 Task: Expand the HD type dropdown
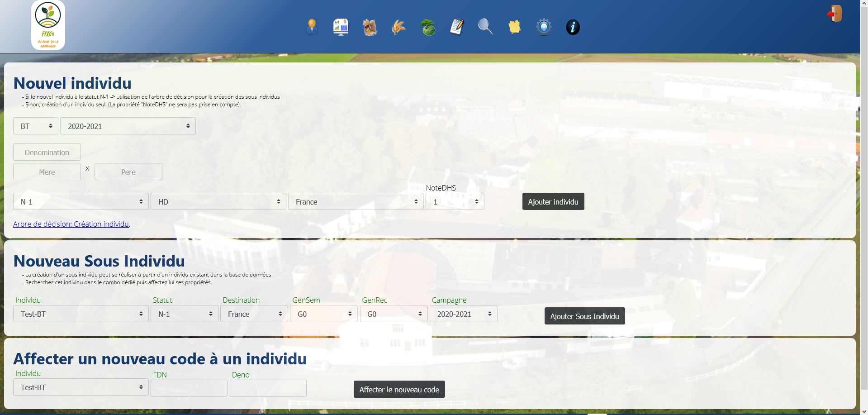click(218, 202)
